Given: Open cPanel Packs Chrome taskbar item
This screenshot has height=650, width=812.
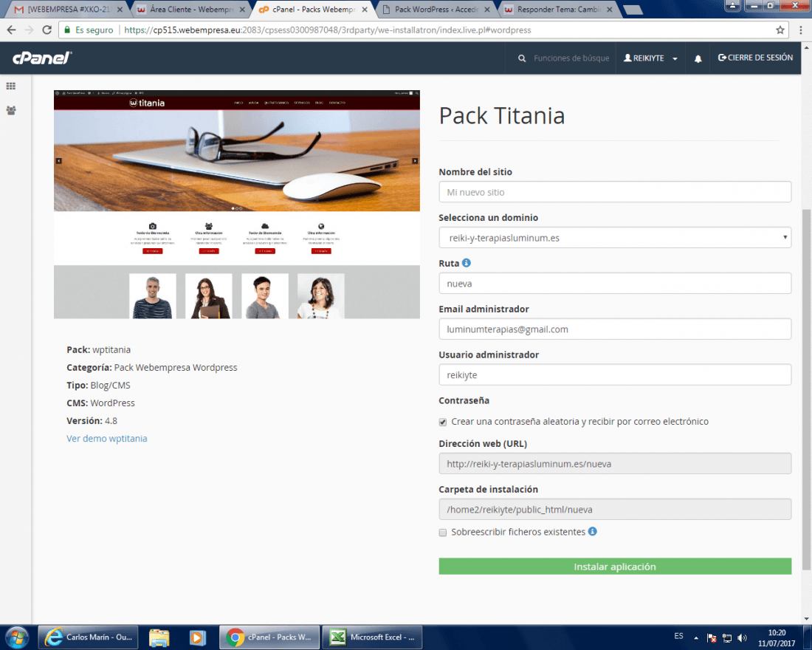Looking at the screenshot, I should [269, 637].
